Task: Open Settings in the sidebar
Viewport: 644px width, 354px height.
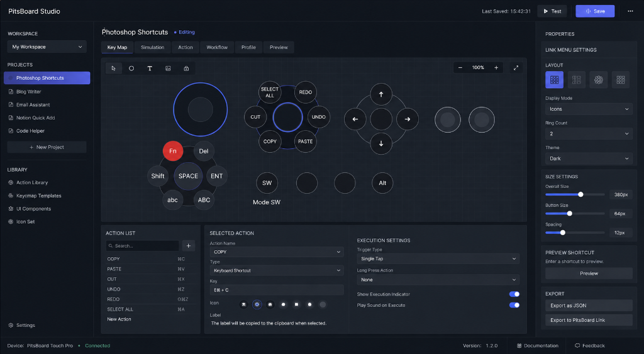Action: click(x=22, y=325)
